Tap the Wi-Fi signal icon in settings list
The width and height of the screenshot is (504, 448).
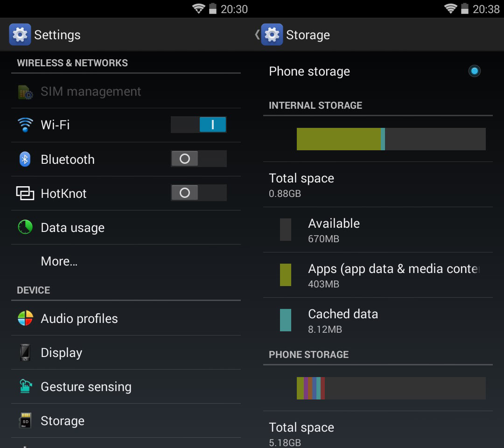click(x=25, y=125)
